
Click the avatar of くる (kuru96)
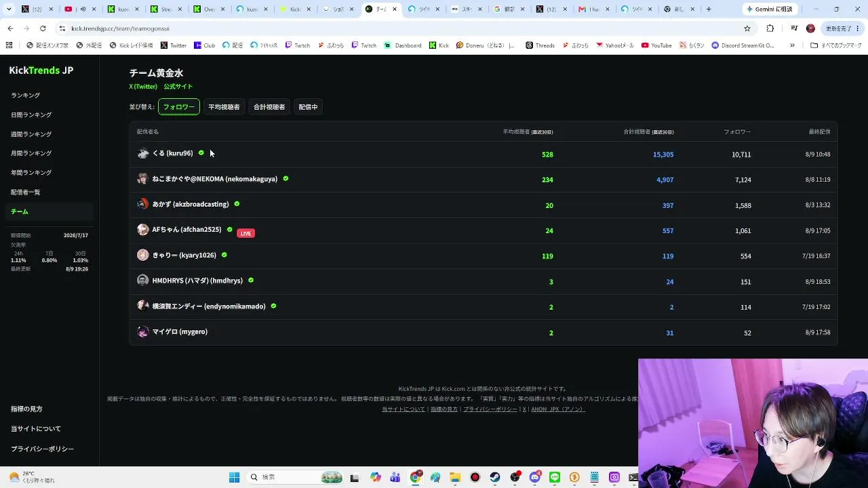(x=142, y=153)
